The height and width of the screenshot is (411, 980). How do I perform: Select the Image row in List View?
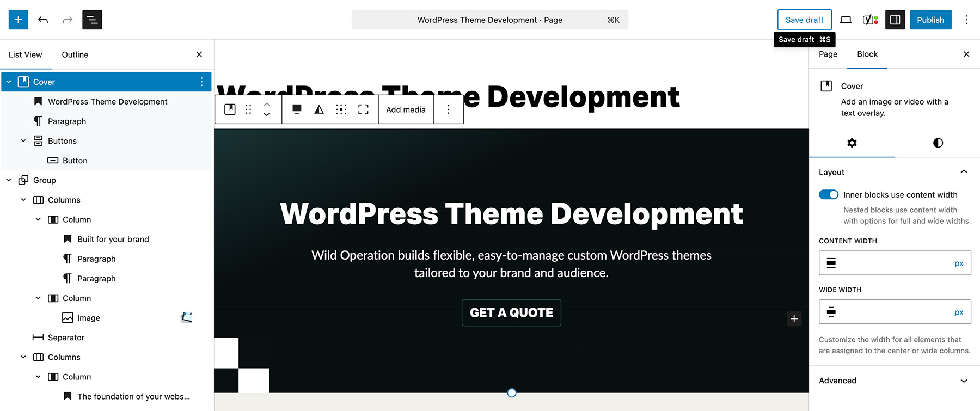click(x=106, y=318)
